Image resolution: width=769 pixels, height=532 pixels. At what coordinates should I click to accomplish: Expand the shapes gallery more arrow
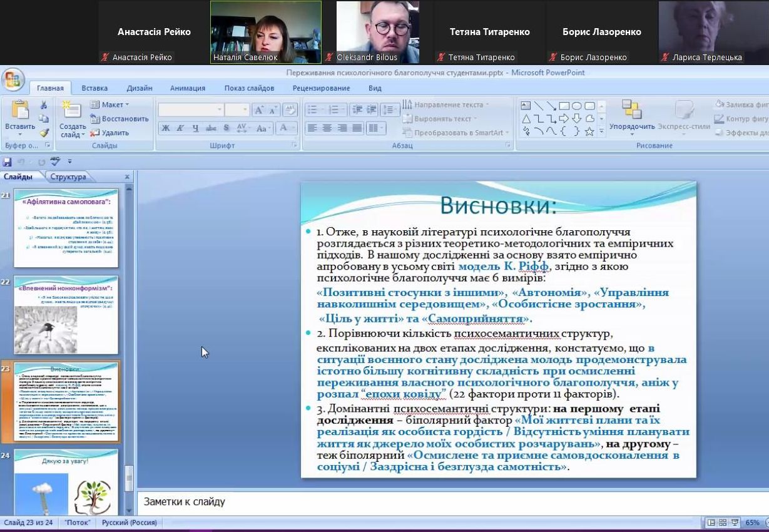tap(602, 131)
